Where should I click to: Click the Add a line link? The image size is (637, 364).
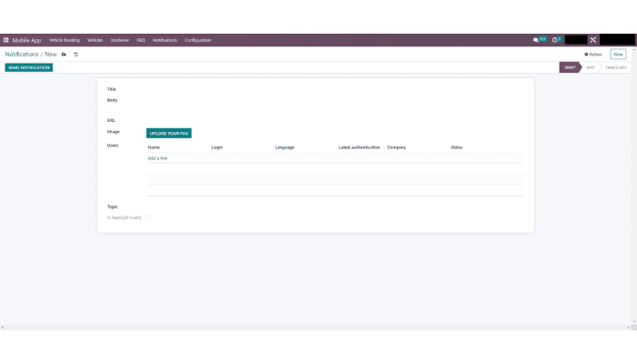(157, 158)
